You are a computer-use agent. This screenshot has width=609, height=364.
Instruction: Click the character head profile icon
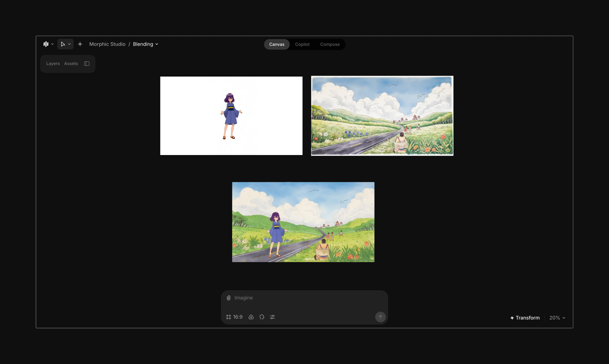click(x=262, y=317)
